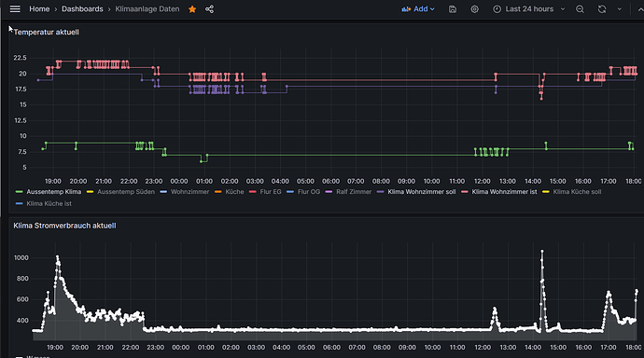
Task: Zoom out time range with magnifier icon
Action: point(580,9)
